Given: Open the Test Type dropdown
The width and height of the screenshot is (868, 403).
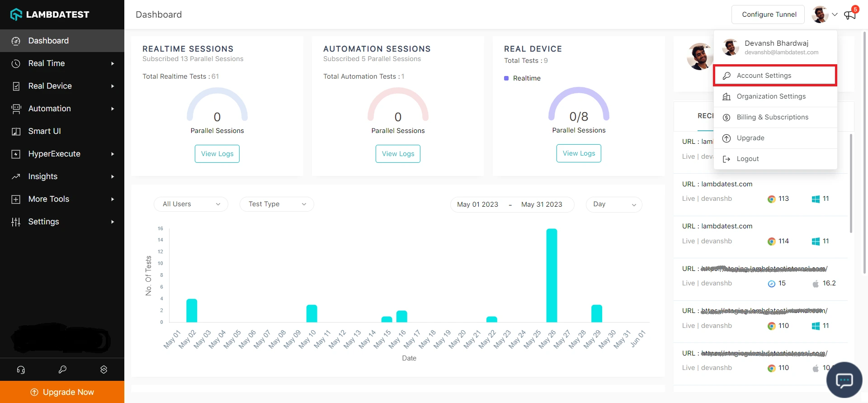Looking at the screenshot, I should [x=277, y=204].
